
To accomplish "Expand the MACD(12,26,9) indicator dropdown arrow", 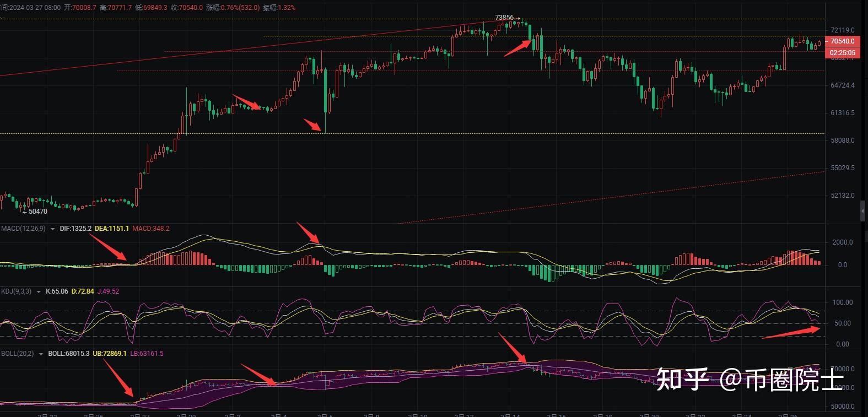I will coord(52,229).
